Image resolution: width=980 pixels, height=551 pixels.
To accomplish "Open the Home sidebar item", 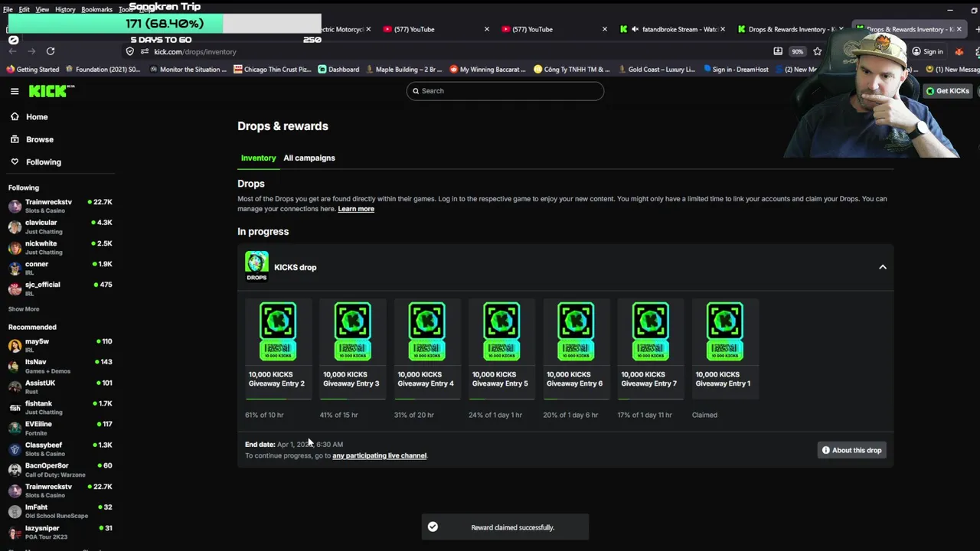I will [37, 117].
